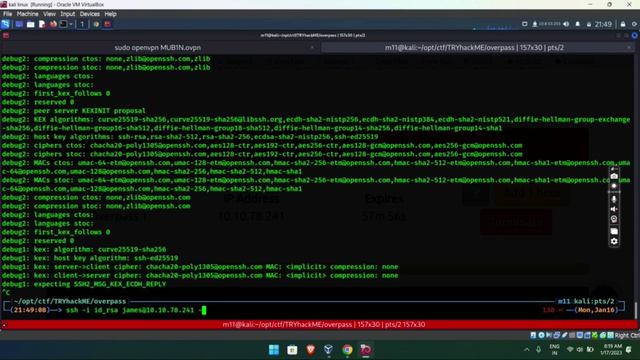Switch to workspace 1 in Kali panel
Viewport: 640px width, 360px height.
[82, 24]
